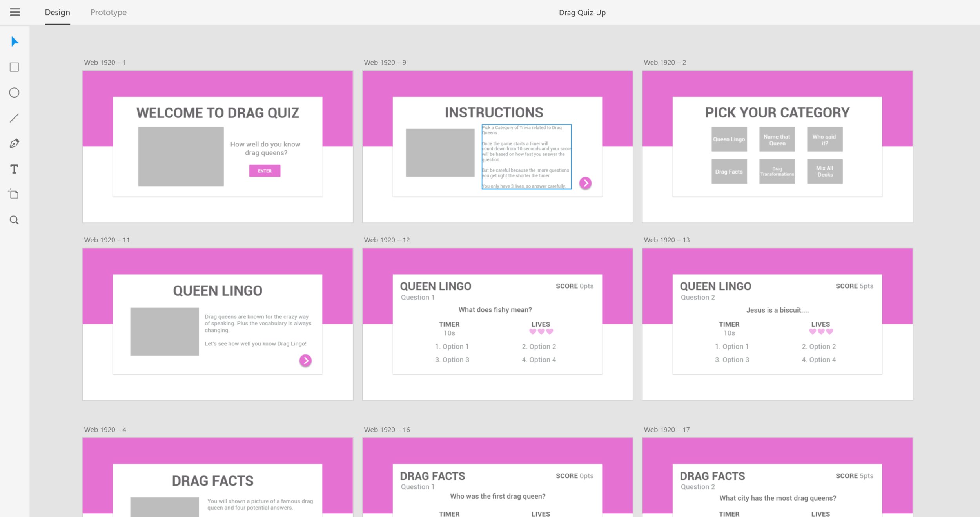Open the hamburger main menu
The height and width of the screenshot is (517, 980).
15,12
